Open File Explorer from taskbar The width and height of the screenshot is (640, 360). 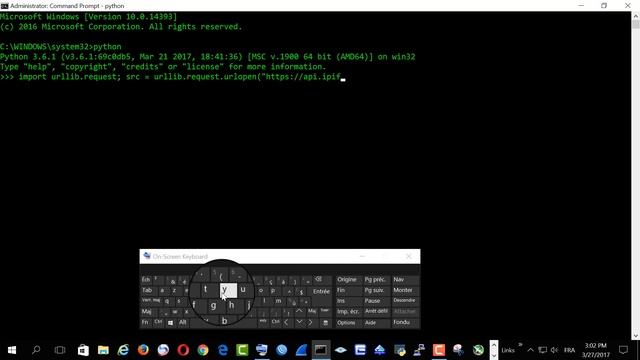(x=103, y=350)
